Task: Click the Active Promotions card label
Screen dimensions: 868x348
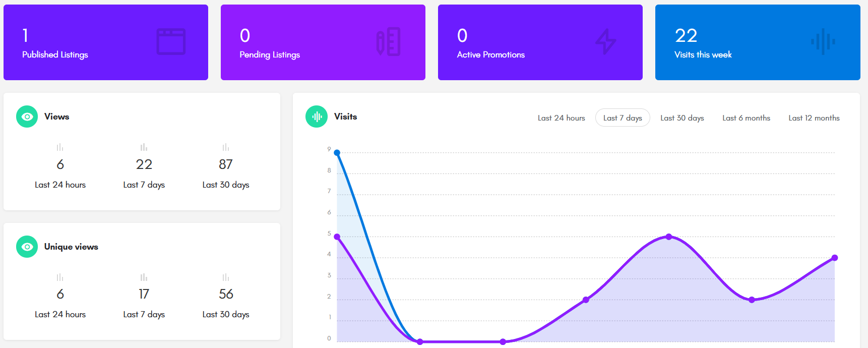Action: 490,54
